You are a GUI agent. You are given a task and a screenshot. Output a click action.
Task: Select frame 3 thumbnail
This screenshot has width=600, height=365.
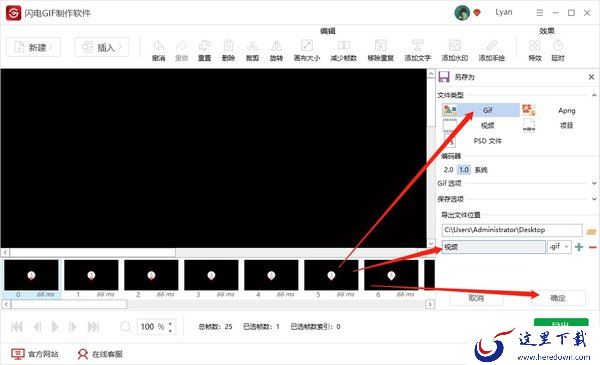point(211,275)
